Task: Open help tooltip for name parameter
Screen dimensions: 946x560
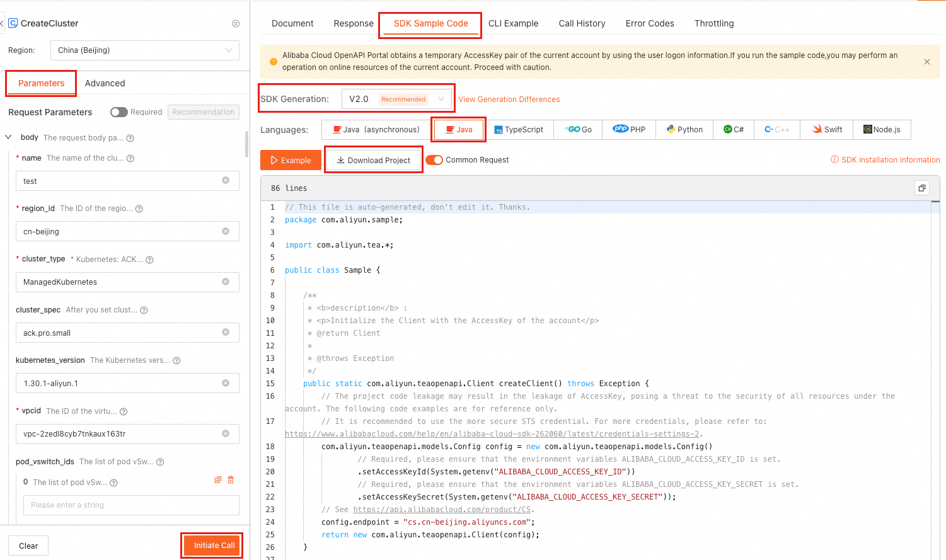Action: coord(130,158)
